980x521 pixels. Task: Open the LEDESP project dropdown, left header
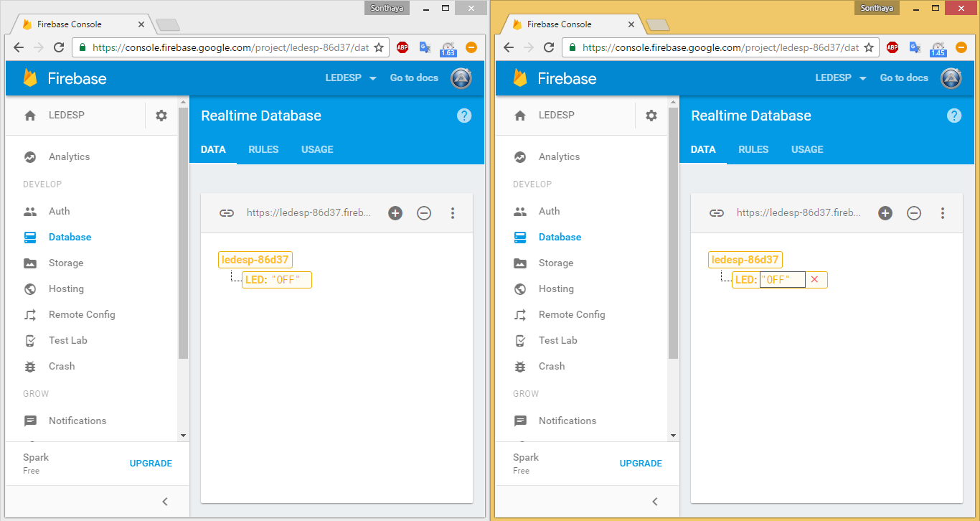tap(351, 78)
